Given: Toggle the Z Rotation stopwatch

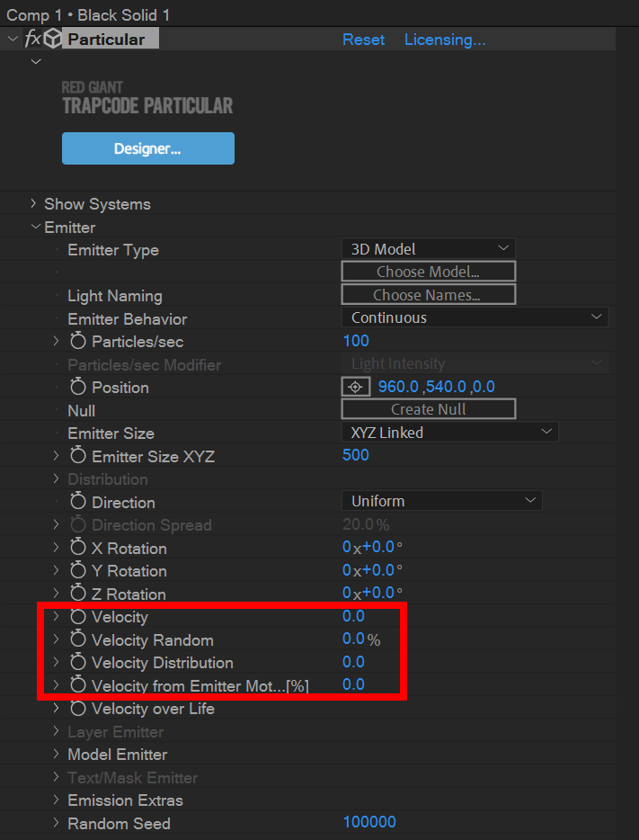Looking at the screenshot, I should click(x=78, y=594).
